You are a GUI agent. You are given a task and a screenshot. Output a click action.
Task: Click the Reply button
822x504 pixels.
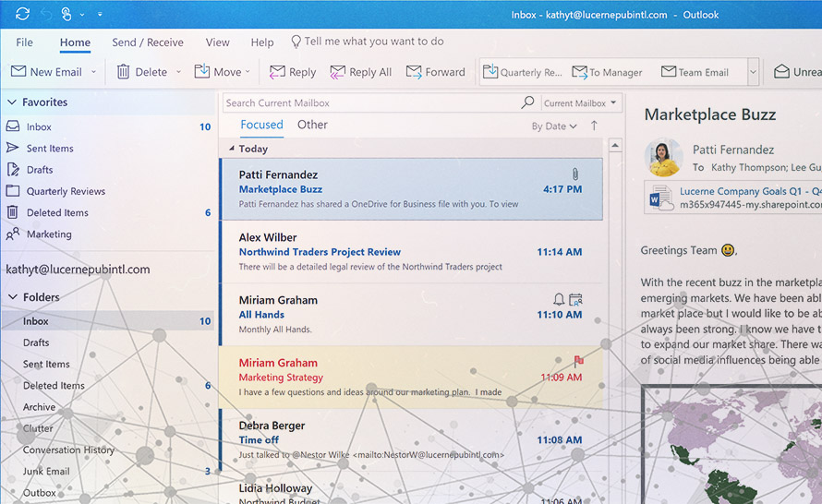[x=293, y=72]
